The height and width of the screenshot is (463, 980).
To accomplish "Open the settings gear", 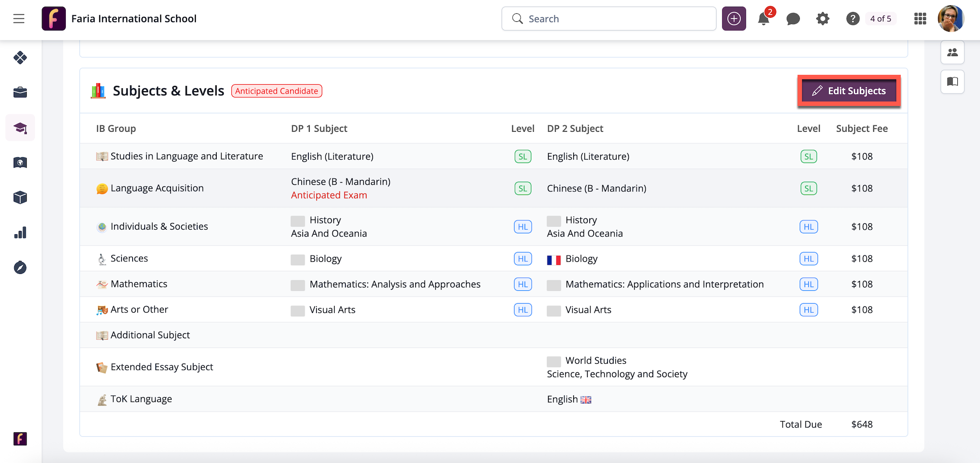I will [822, 19].
